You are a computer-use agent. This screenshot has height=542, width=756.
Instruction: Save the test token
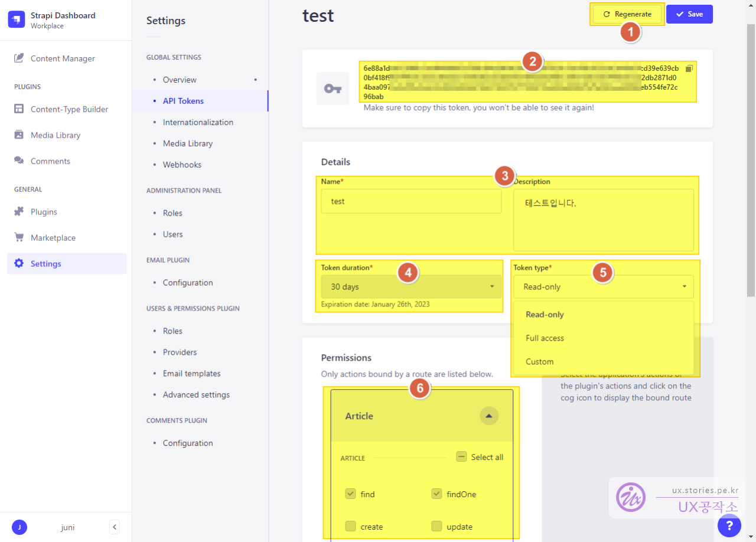click(689, 14)
